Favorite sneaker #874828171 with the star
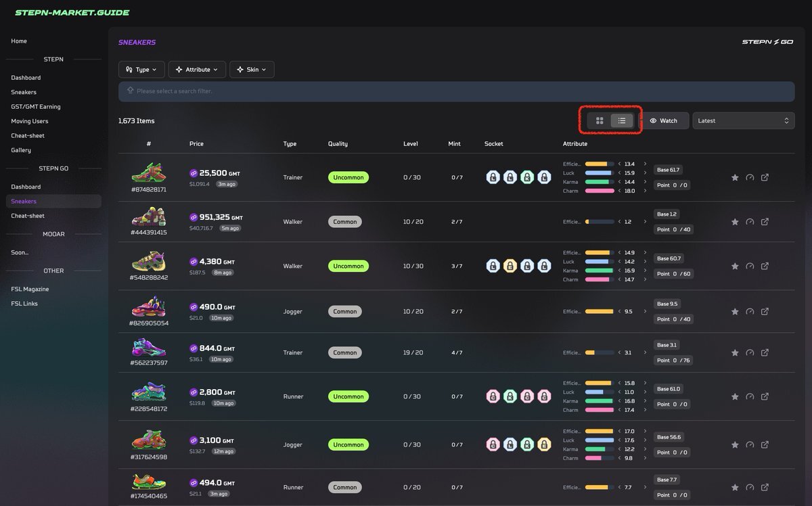 coord(735,177)
